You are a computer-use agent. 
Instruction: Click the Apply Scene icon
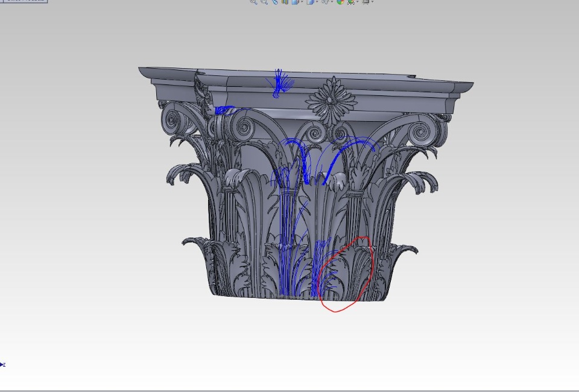pos(350,2)
